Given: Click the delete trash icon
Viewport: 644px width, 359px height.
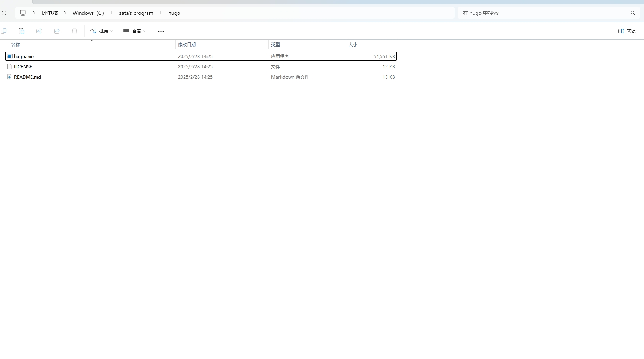Looking at the screenshot, I should point(75,31).
